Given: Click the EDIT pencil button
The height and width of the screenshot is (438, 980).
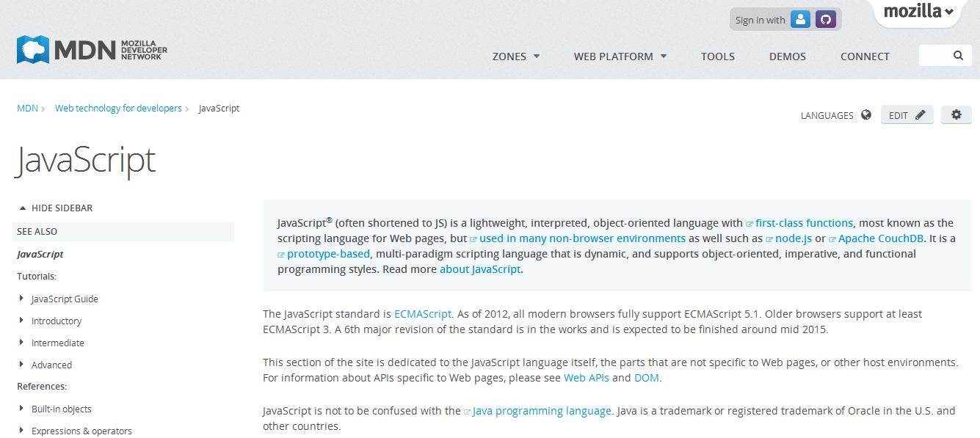Looking at the screenshot, I should (907, 114).
